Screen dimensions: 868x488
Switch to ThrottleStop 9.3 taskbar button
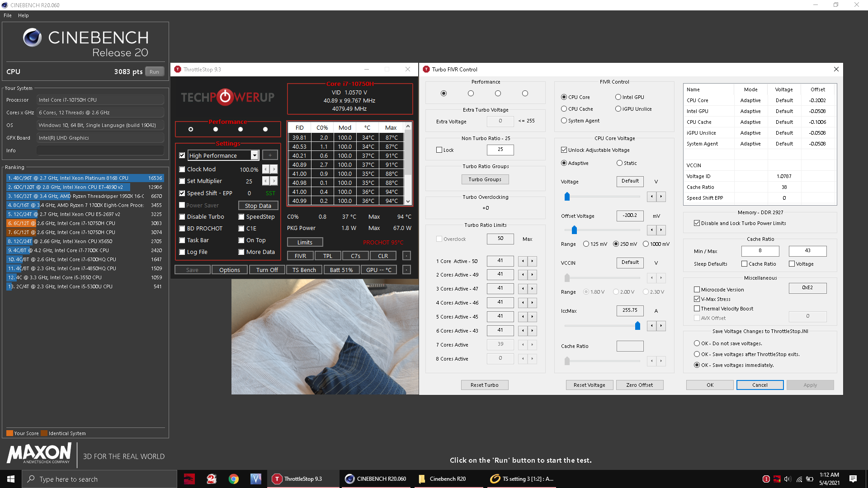pyautogui.click(x=304, y=479)
